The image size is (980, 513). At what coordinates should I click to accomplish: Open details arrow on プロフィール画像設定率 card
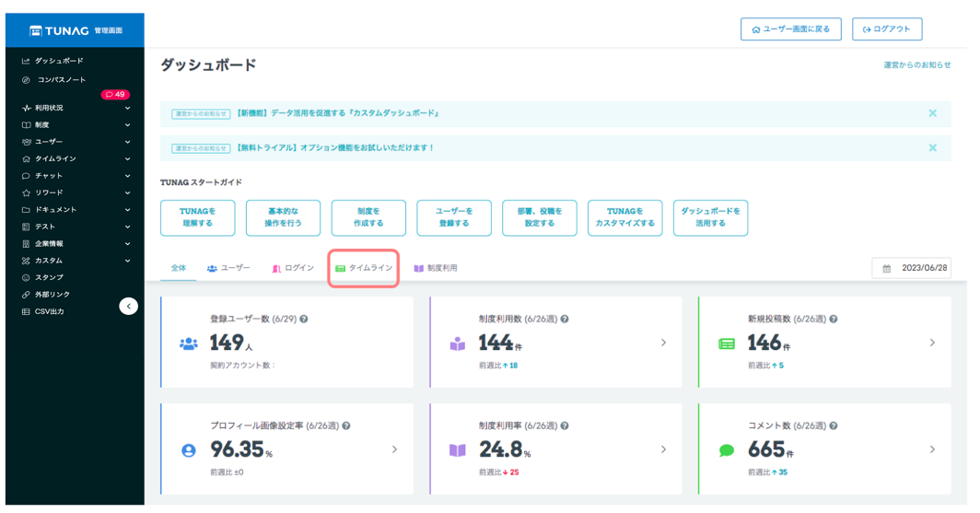(394, 449)
